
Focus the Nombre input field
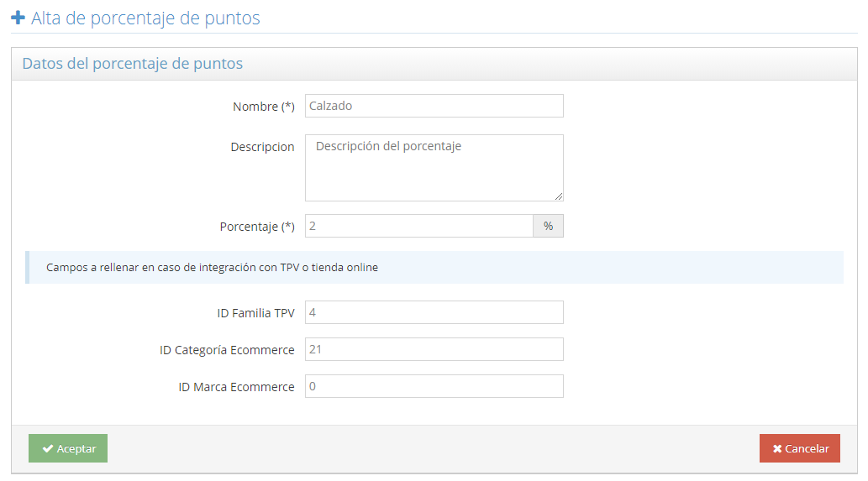[x=434, y=106]
